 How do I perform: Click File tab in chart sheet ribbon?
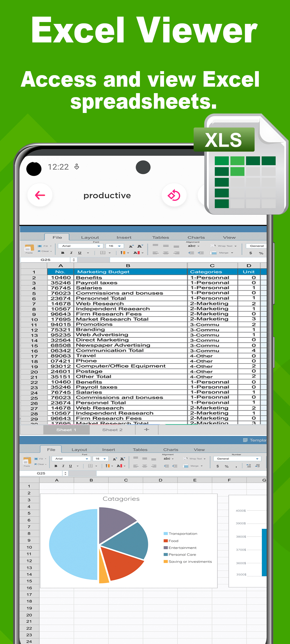(x=51, y=450)
